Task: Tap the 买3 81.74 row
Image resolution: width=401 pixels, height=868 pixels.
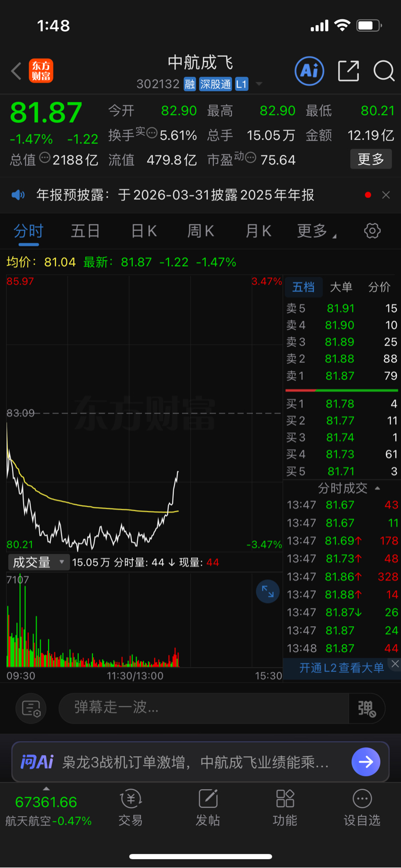Action: click(341, 437)
